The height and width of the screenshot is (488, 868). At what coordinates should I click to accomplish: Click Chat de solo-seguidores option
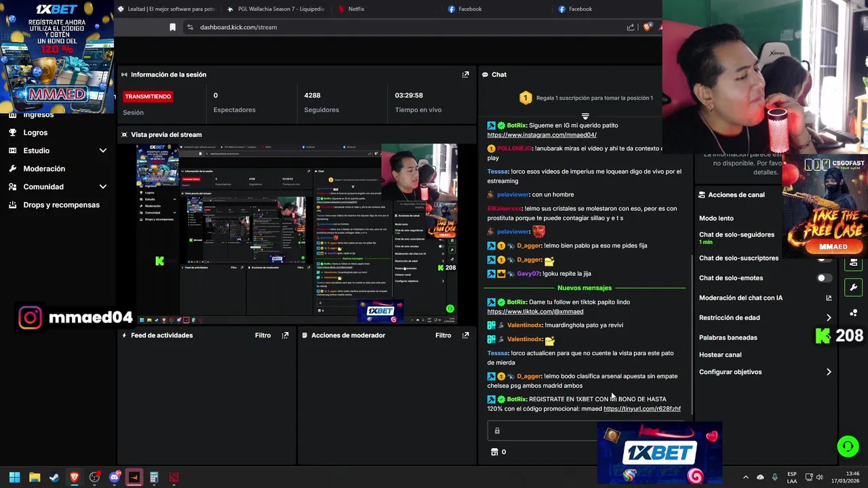point(736,235)
